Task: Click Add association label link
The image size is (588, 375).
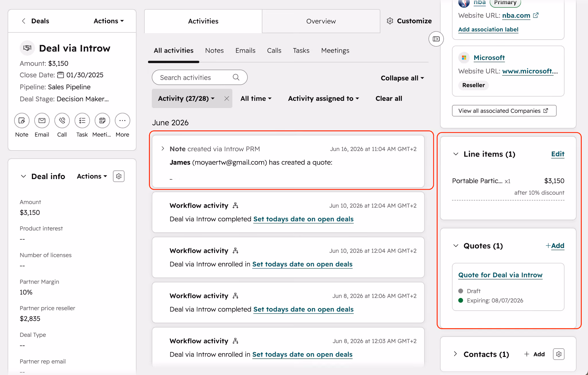Action: point(488,29)
